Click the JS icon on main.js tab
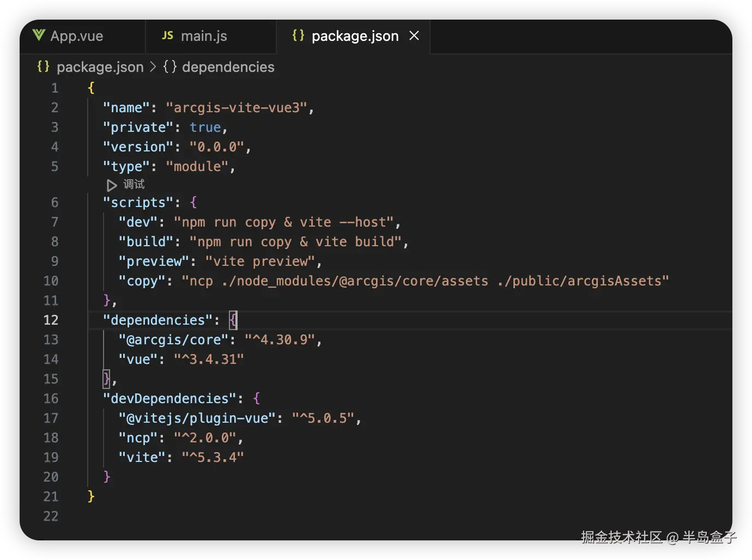 coord(167,35)
